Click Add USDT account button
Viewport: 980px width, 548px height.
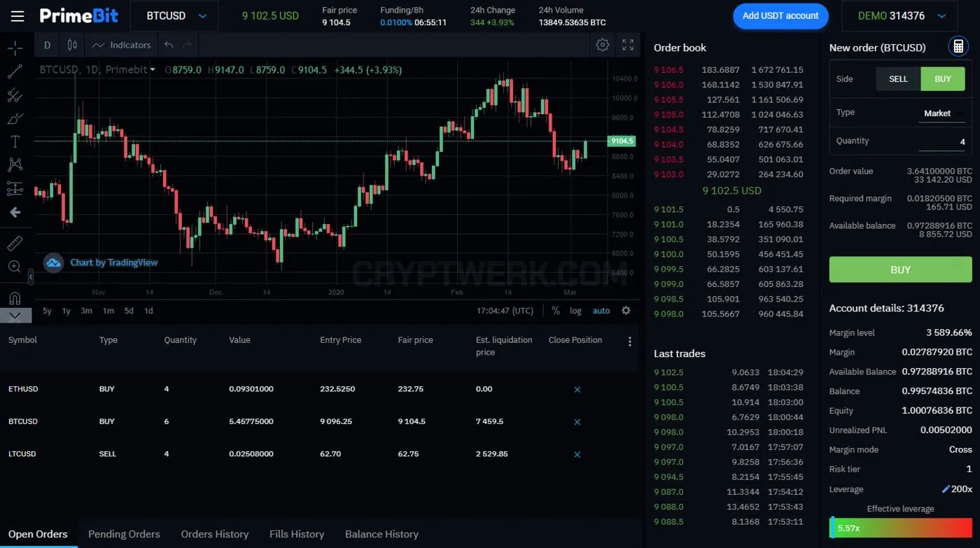click(x=780, y=16)
